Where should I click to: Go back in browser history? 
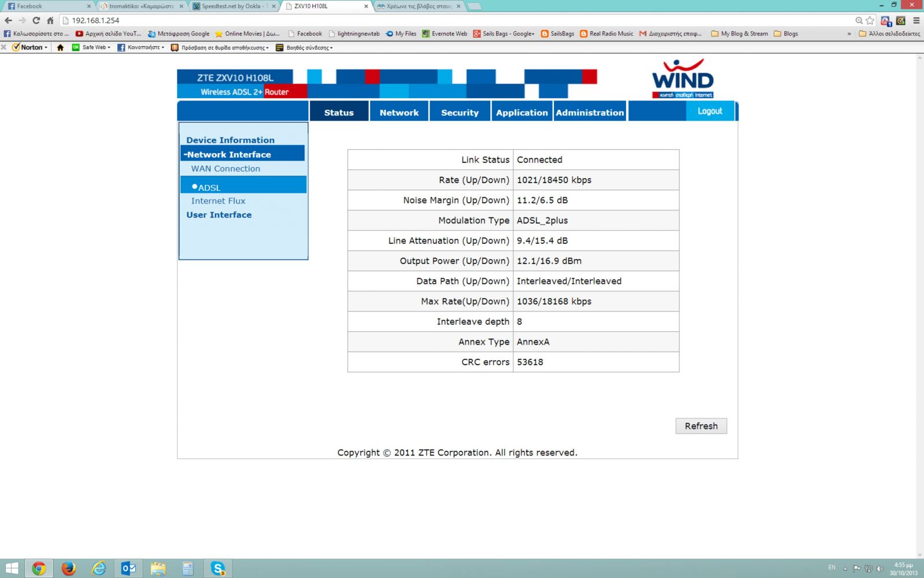point(8,20)
